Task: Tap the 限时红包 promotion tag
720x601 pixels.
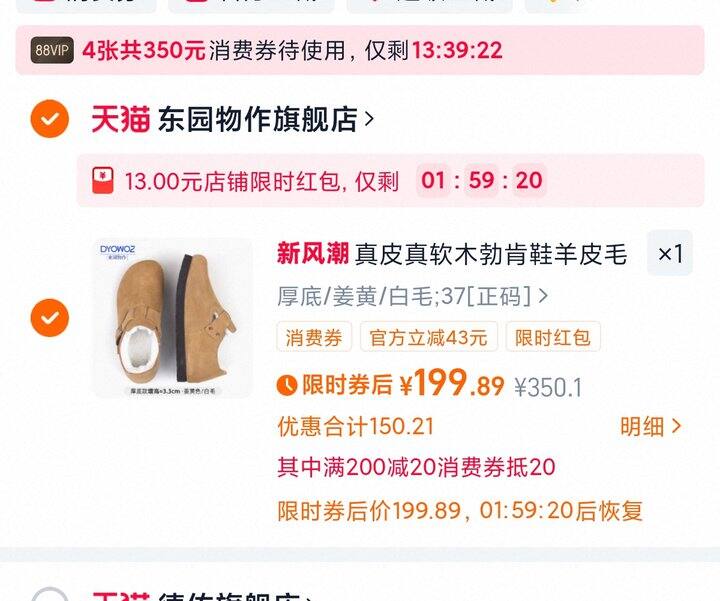Action: [x=553, y=337]
